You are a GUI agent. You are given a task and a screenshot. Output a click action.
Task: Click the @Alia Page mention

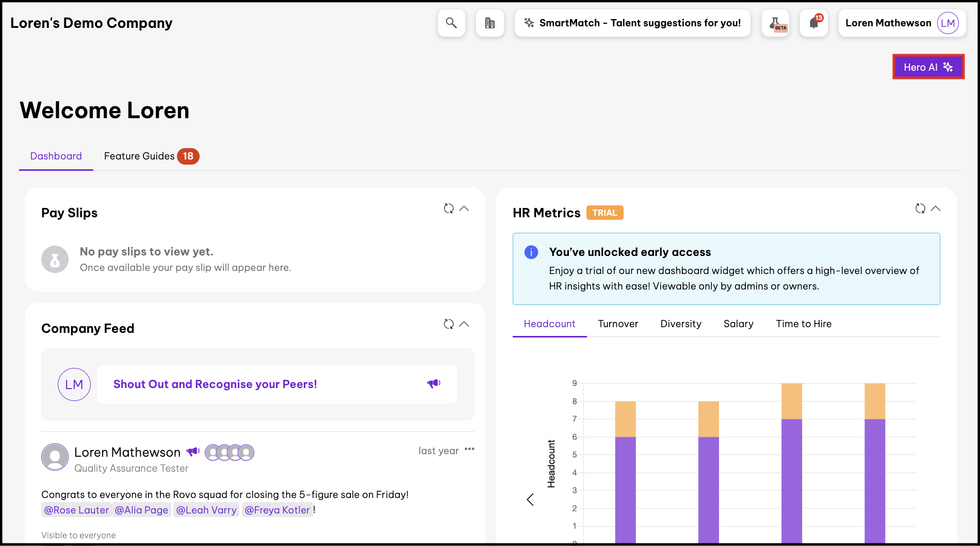[x=141, y=510]
